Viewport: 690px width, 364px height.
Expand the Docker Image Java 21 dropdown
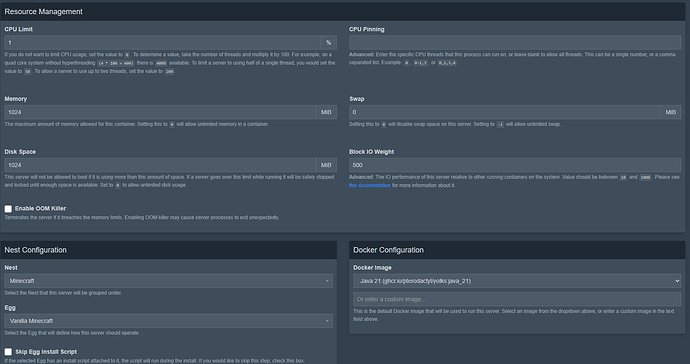tap(517, 281)
